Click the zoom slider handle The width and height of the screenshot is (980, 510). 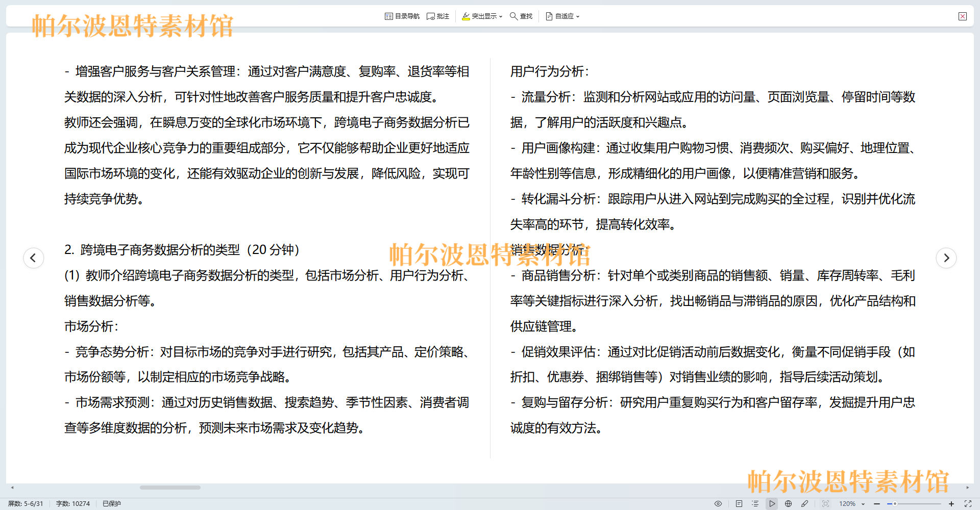point(895,504)
